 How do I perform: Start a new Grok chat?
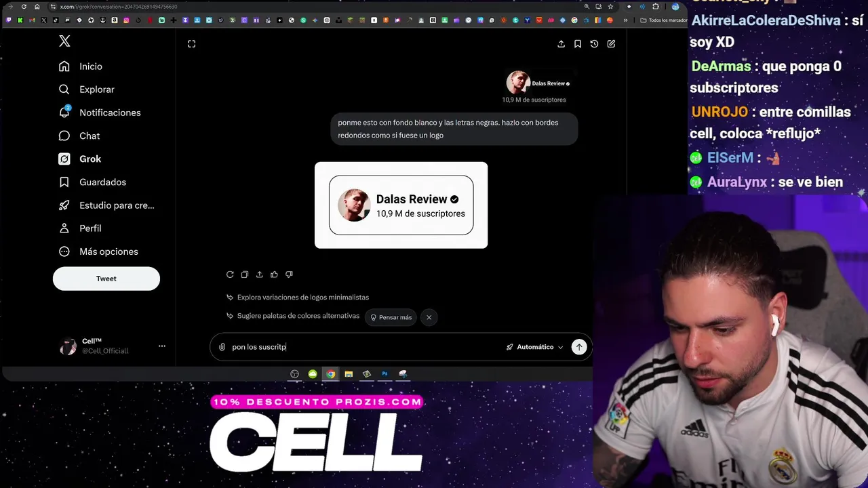611,44
